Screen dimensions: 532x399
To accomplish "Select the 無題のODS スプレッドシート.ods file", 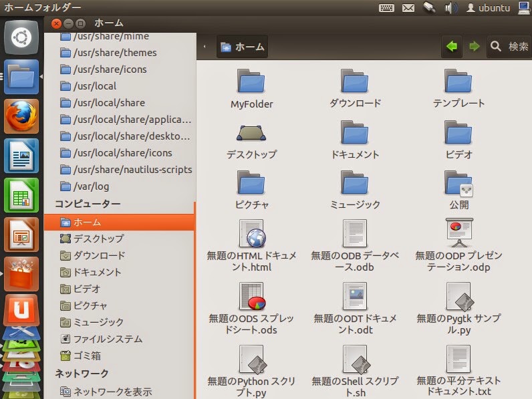I will pos(252,297).
